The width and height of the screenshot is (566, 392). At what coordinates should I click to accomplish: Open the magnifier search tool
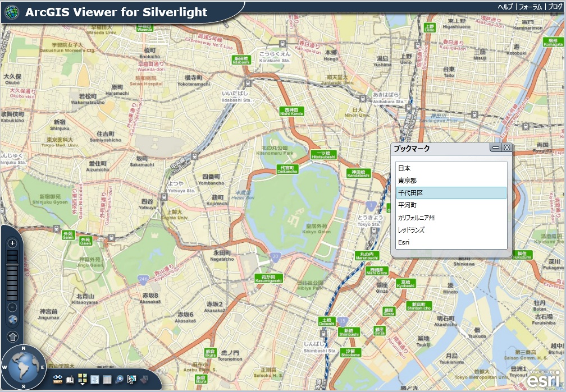120,379
